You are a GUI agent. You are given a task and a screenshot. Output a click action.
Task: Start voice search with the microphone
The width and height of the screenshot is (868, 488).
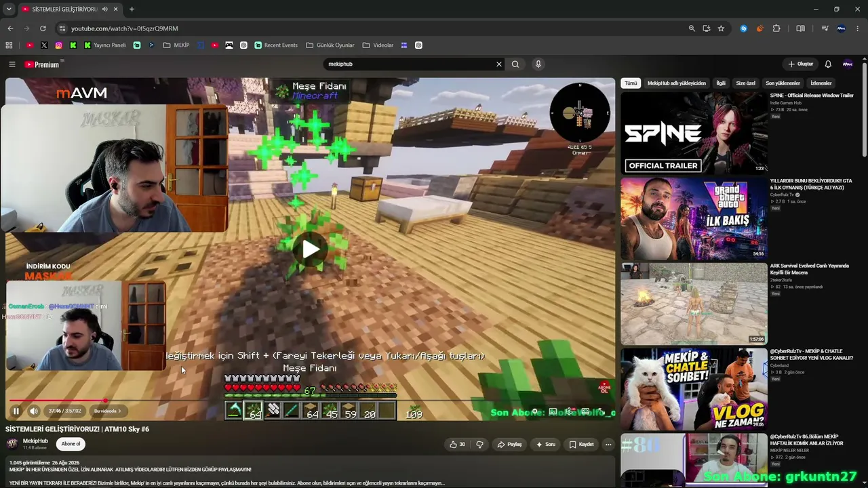tap(538, 64)
